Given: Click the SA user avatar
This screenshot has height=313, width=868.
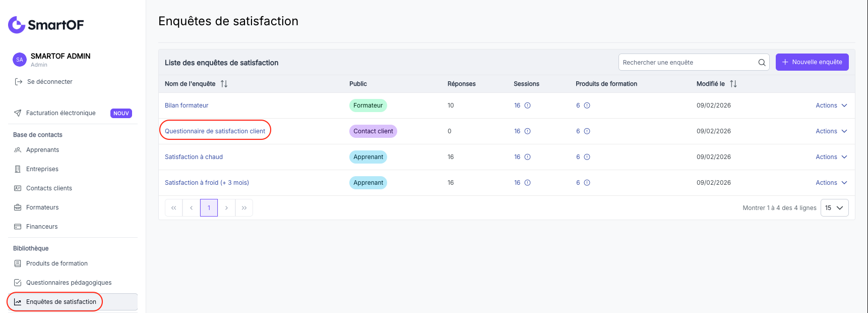Looking at the screenshot, I should 20,60.
